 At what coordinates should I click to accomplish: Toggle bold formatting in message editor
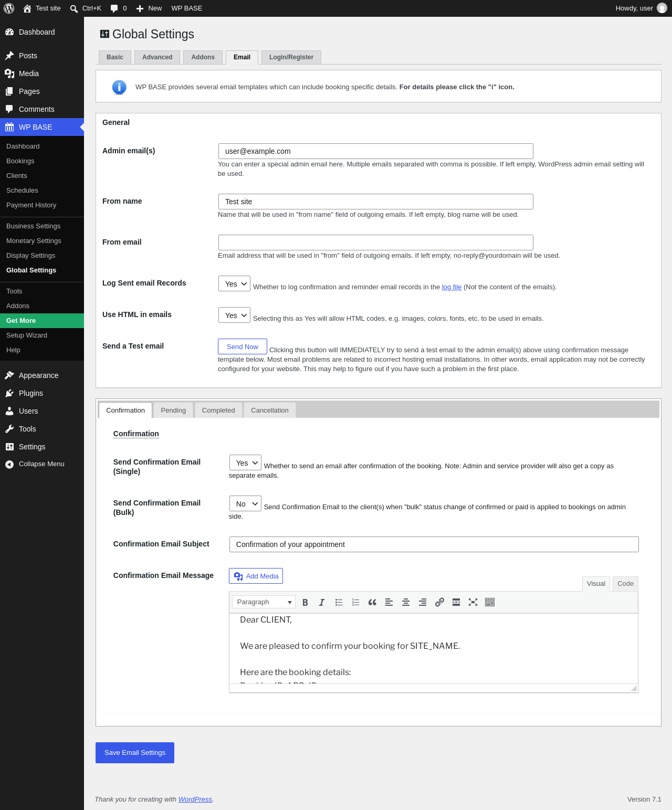305,602
